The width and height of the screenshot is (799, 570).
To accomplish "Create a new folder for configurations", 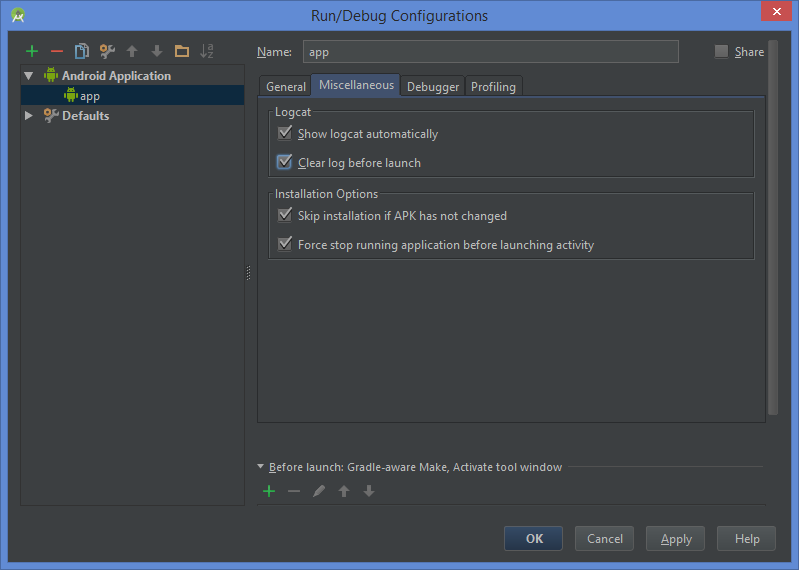I will coord(182,51).
